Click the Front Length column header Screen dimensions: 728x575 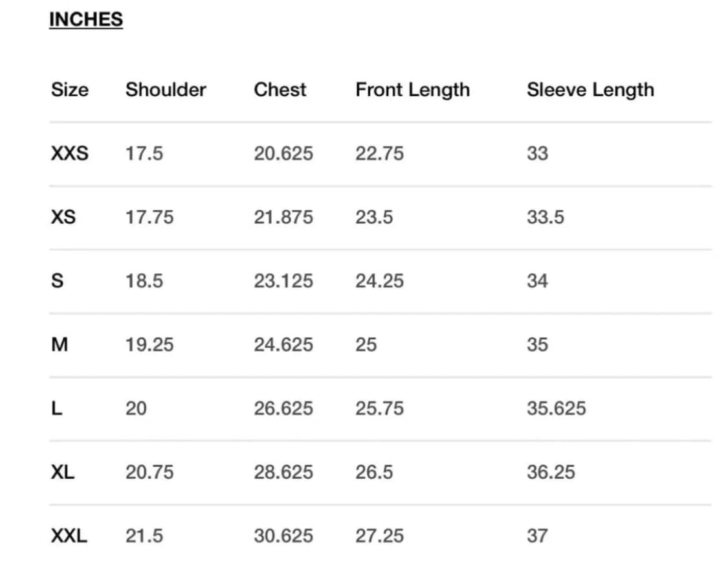click(412, 89)
